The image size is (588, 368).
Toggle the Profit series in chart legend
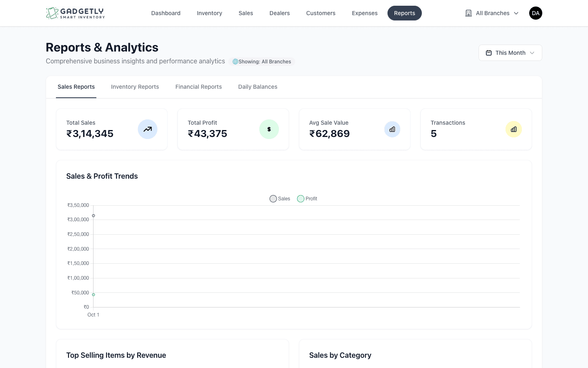click(x=307, y=199)
